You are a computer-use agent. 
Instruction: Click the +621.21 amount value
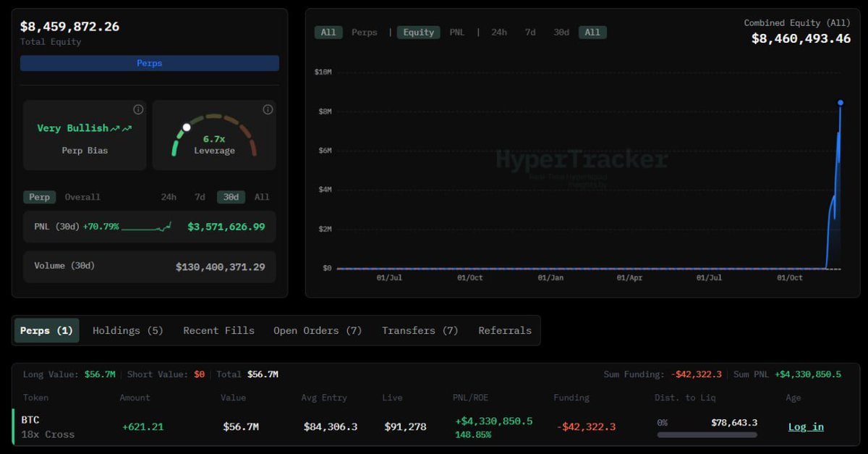pos(143,426)
